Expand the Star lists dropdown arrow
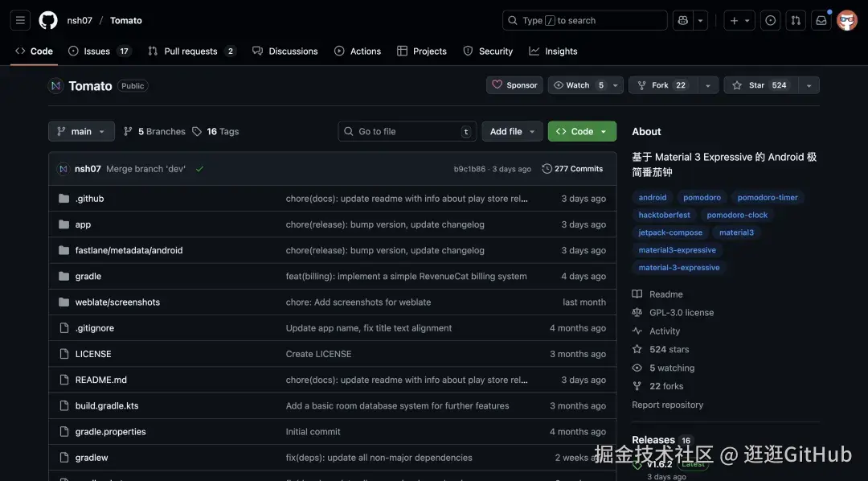868x481 pixels. (x=809, y=85)
